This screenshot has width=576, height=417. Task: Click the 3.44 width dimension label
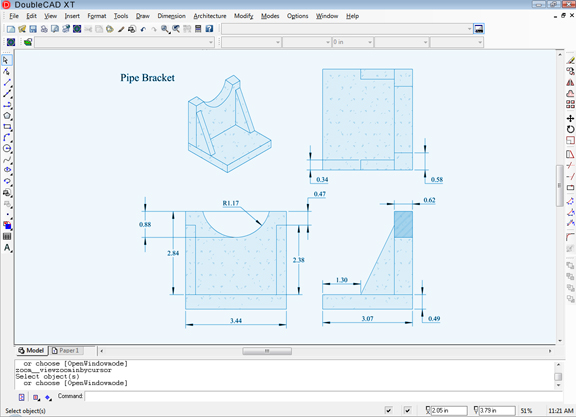pyautogui.click(x=236, y=320)
